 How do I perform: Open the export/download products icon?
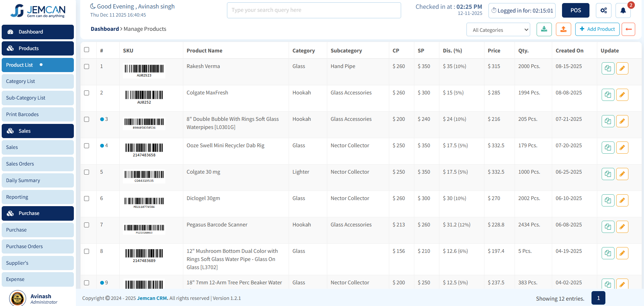pyautogui.click(x=544, y=29)
